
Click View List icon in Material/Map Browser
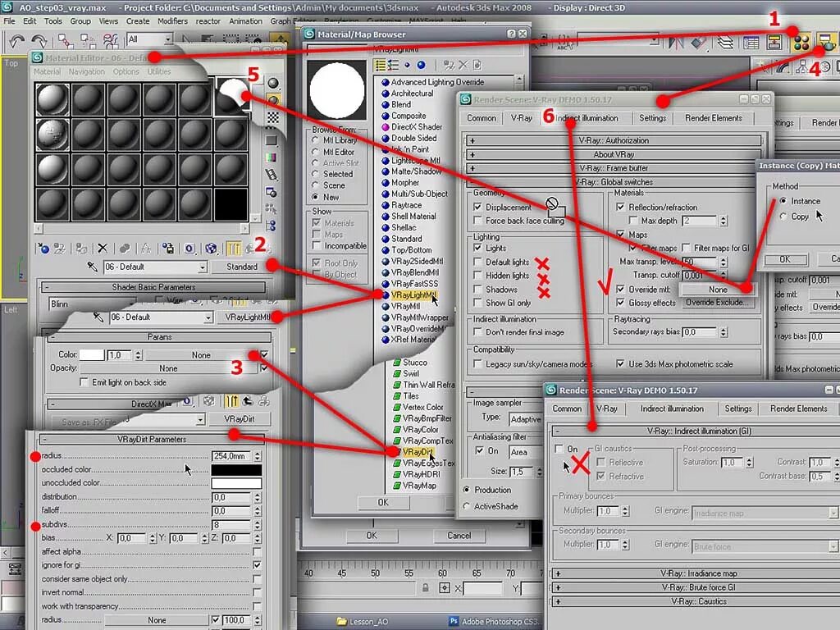click(380, 66)
